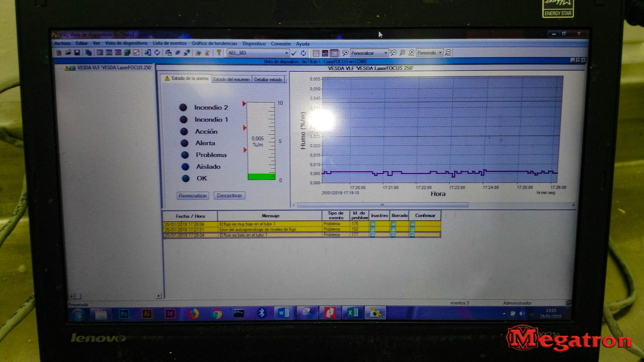The image size is (644, 362).
Task: Click the zoom-in magnifier left of Personalizar
Action: [345, 53]
